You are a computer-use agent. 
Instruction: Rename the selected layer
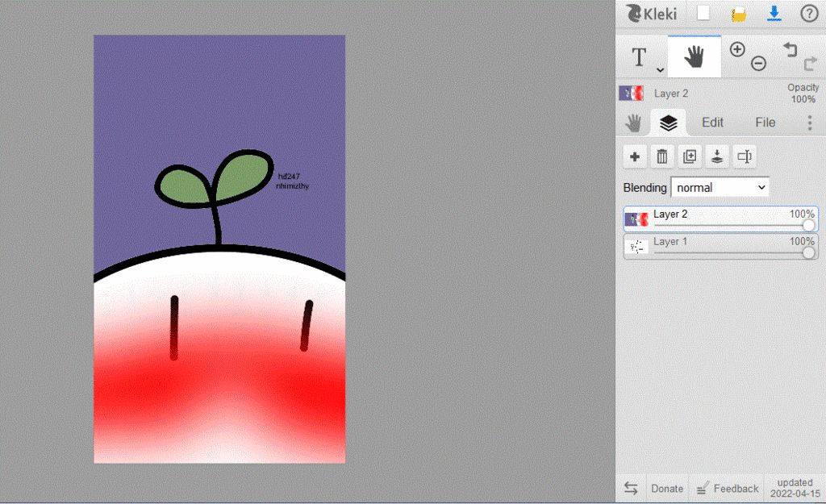(x=745, y=156)
